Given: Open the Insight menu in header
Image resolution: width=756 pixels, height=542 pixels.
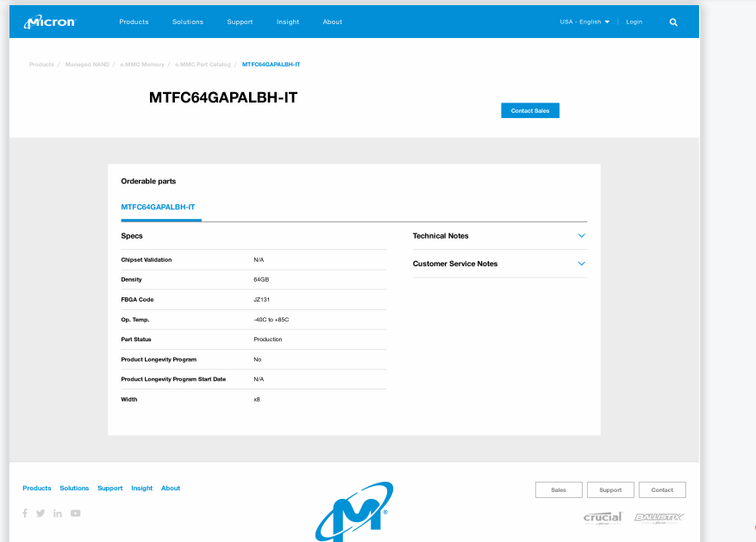Looking at the screenshot, I should click(288, 22).
